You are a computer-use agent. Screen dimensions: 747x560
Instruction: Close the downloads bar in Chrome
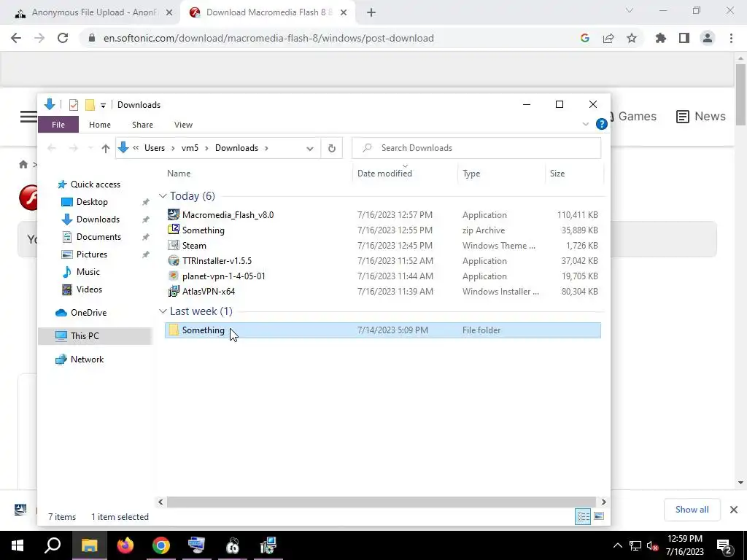(734, 510)
